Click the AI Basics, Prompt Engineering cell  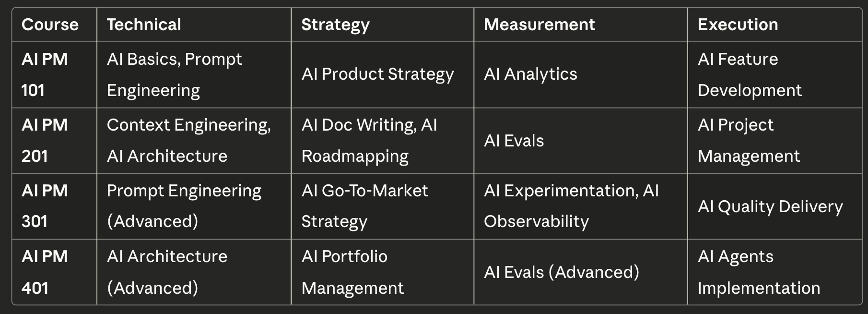coord(174,74)
